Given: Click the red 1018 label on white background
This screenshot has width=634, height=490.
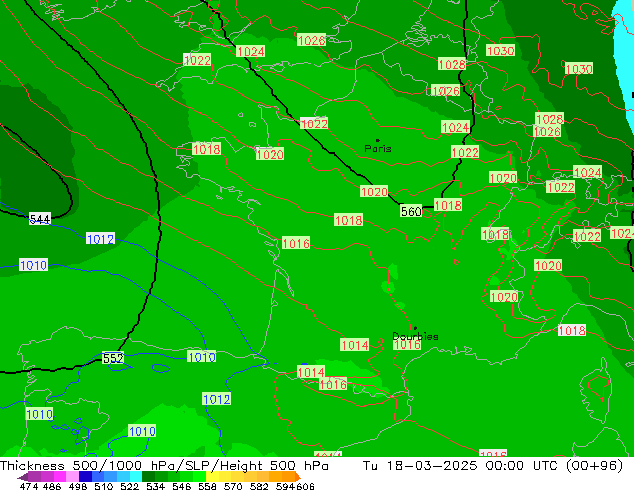Looking at the screenshot, I should click(572, 330).
